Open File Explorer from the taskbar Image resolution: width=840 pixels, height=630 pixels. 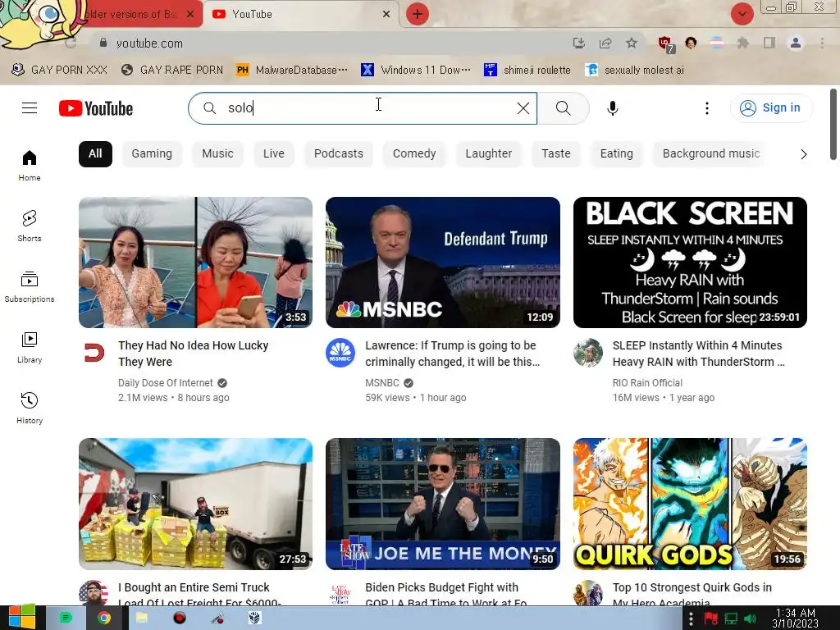click(141, 618)
